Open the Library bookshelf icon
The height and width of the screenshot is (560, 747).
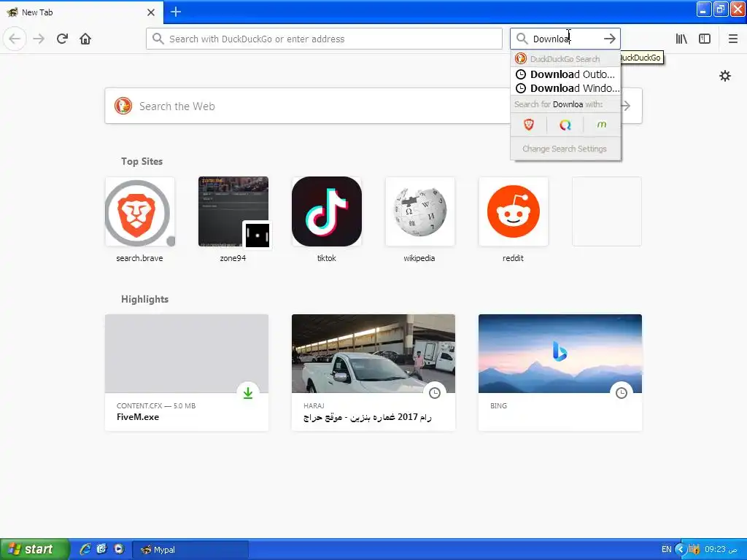pos(681,39)
